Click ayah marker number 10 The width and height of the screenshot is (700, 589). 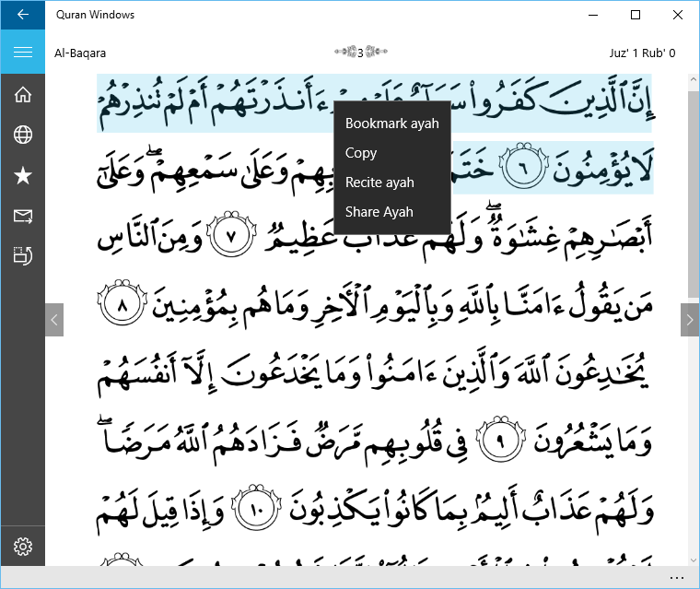(256, 508)
